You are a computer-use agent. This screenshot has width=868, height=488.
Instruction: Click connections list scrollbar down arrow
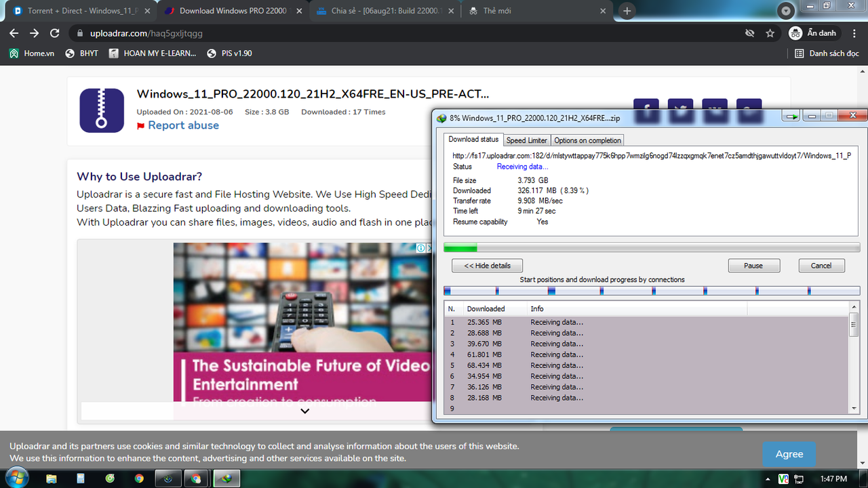pos(854,408)
